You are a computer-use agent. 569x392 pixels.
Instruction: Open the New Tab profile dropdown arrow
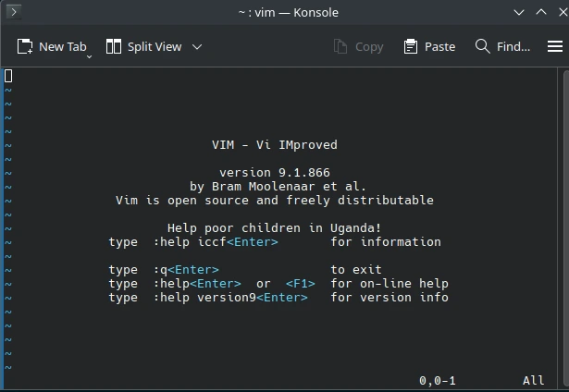pyautogui.click(x=90, y=56)
